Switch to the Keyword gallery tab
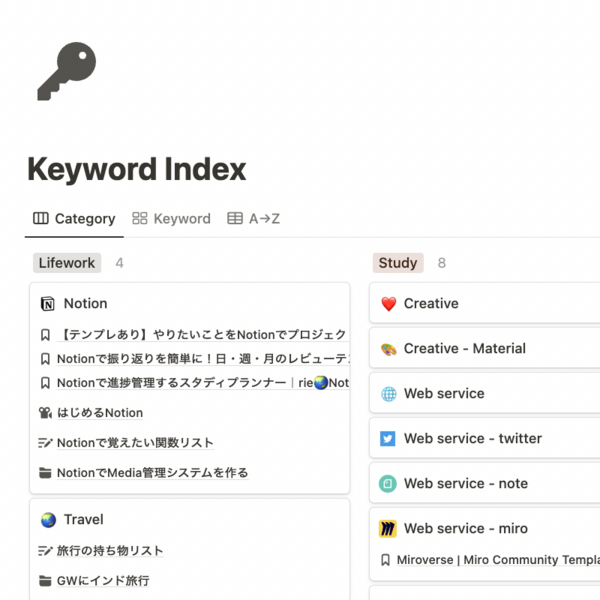Screen dimensions: 600x600 (171, 218)
